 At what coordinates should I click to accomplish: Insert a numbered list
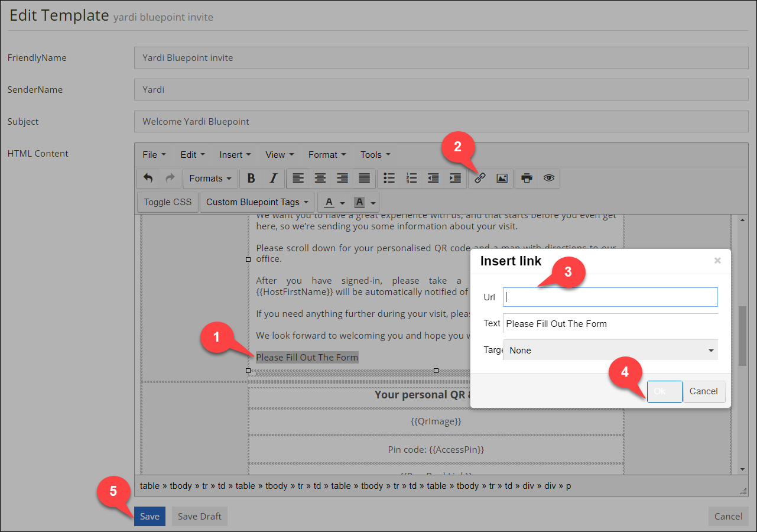[x=411, y=178]
